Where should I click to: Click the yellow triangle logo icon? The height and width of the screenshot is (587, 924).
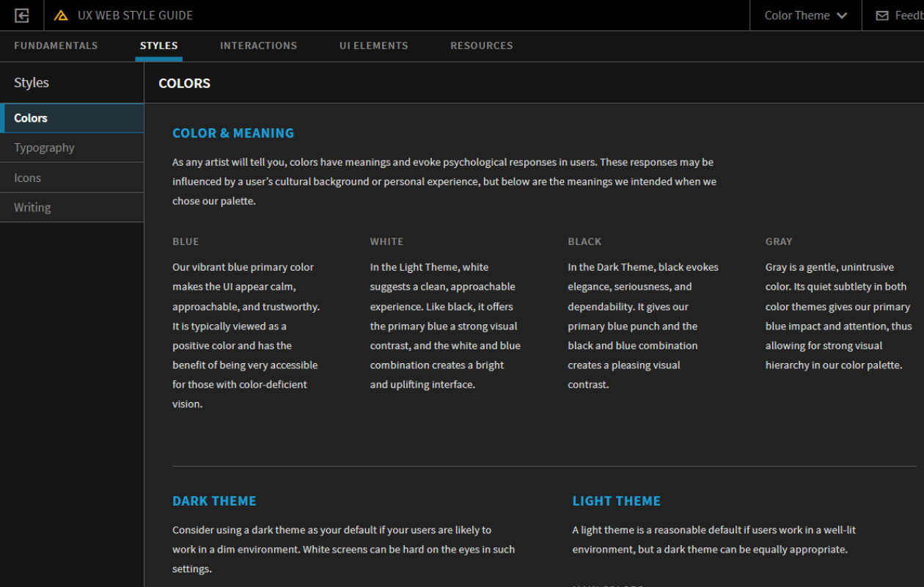[61, 15]
